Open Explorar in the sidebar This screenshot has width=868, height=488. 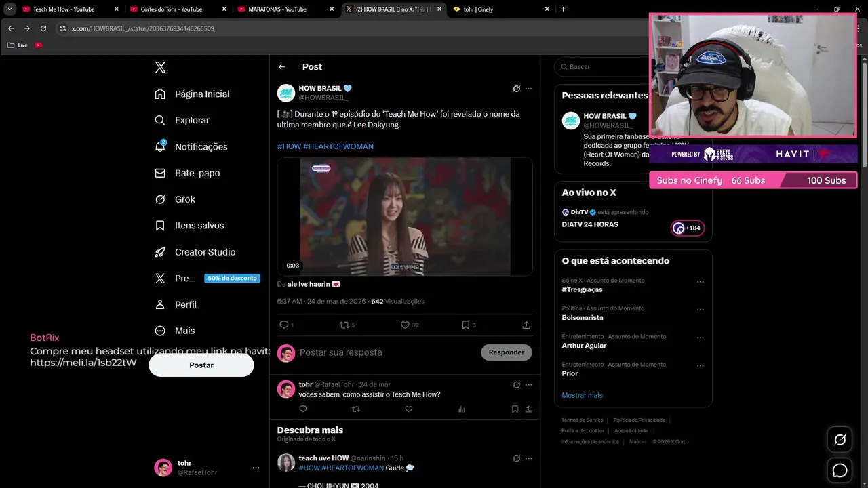(x=182, y=120)
